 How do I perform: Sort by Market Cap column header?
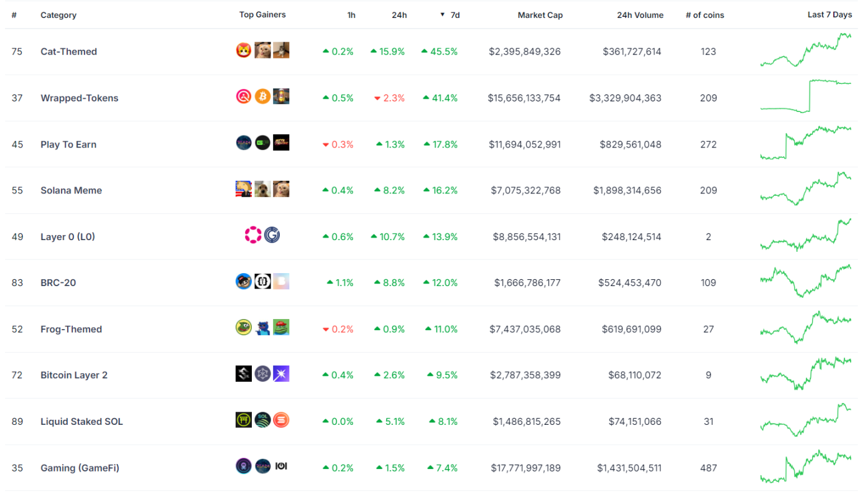tap(540, 15)
